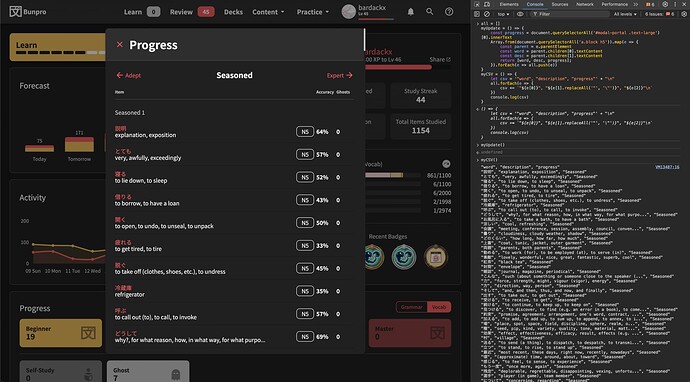Click the Total Items Studied 1154 tile
690x382 pixels.
(x=421, y=126)
